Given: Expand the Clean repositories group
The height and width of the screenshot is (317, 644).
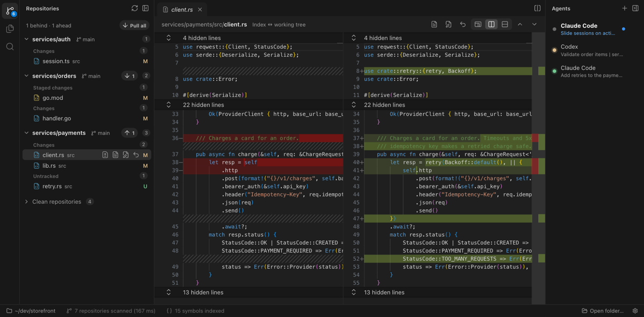Looking at the screenshot, I should coord(26,202).
